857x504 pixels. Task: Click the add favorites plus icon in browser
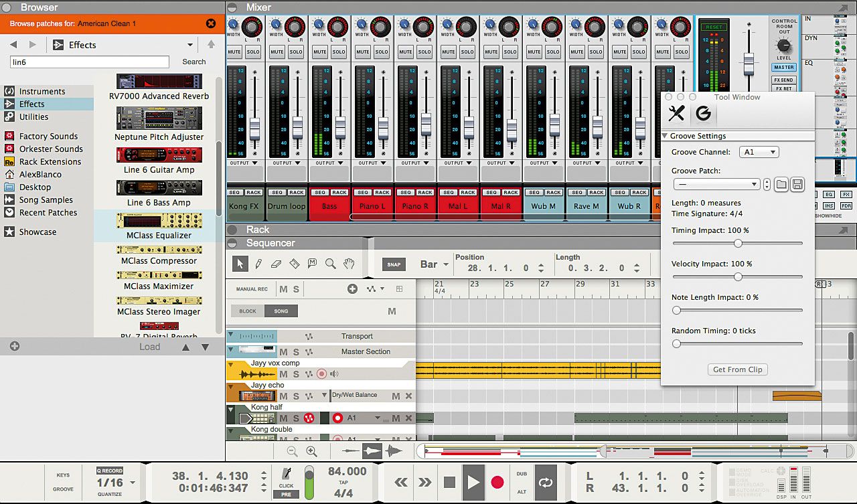(x=15, y=346)
